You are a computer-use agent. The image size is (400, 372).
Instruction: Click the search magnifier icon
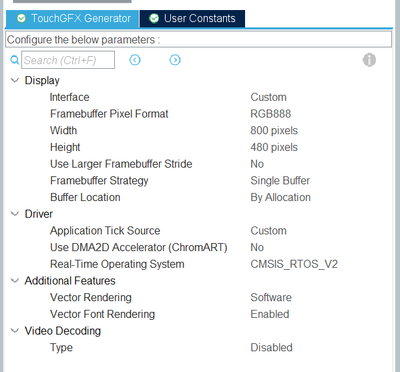(x=14, y=60)
